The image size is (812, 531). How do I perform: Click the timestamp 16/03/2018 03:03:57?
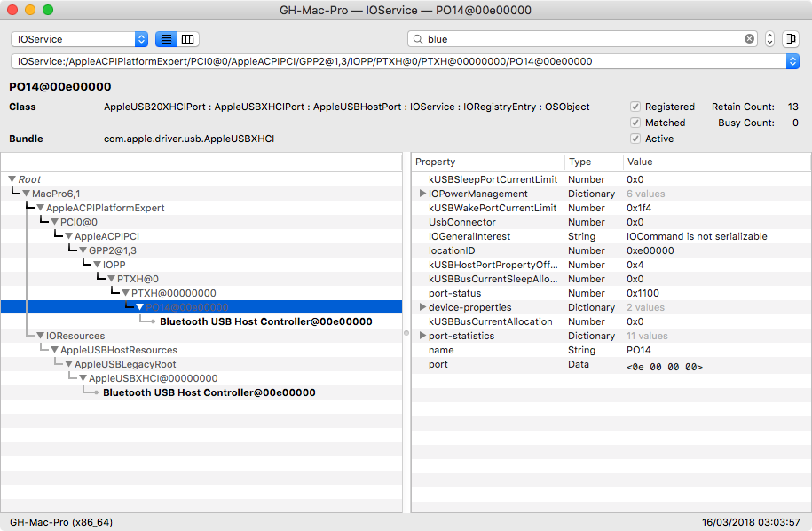click(751, 522)
